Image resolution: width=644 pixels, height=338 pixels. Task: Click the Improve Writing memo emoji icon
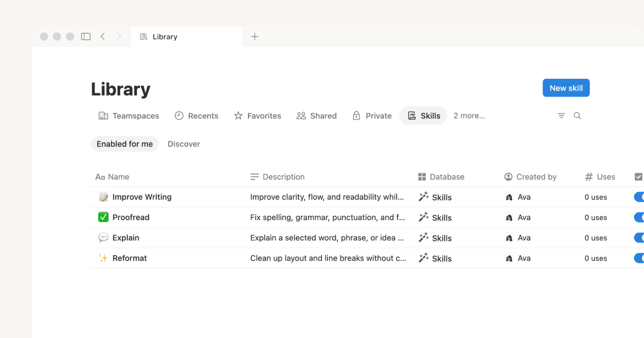tap(104, 197)
